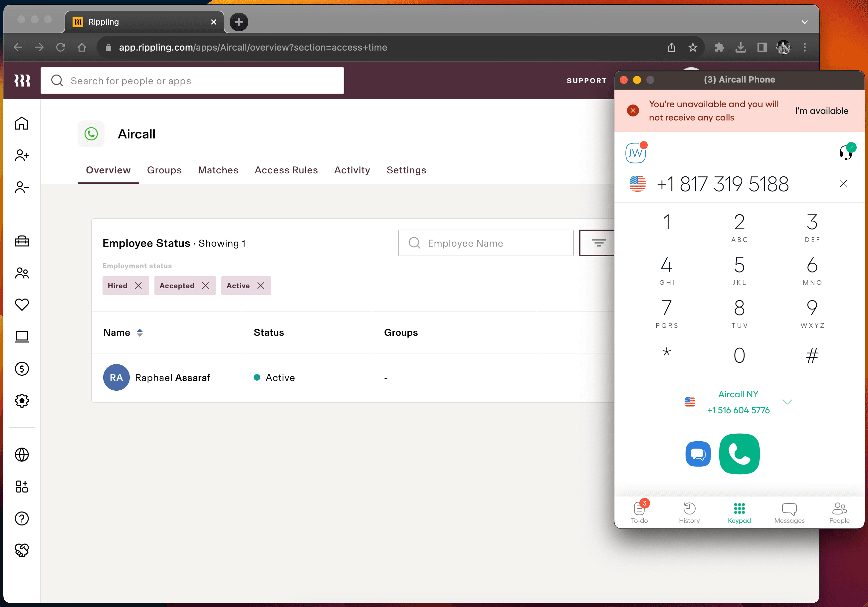Screen dimensions: 868x607
Task: Switch to the Access Rules tab
Action: click(286, 170)
